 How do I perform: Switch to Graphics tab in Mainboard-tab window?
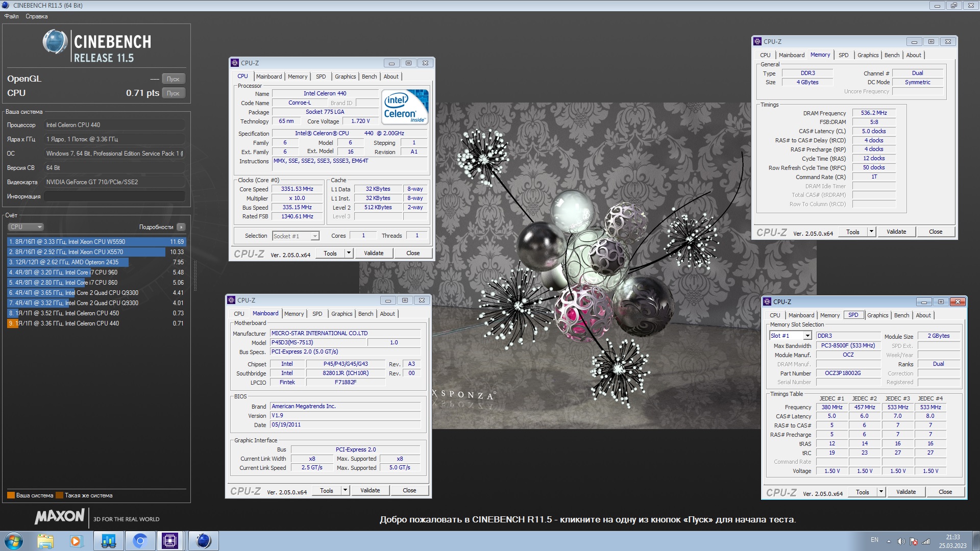[x=341, y=314]
